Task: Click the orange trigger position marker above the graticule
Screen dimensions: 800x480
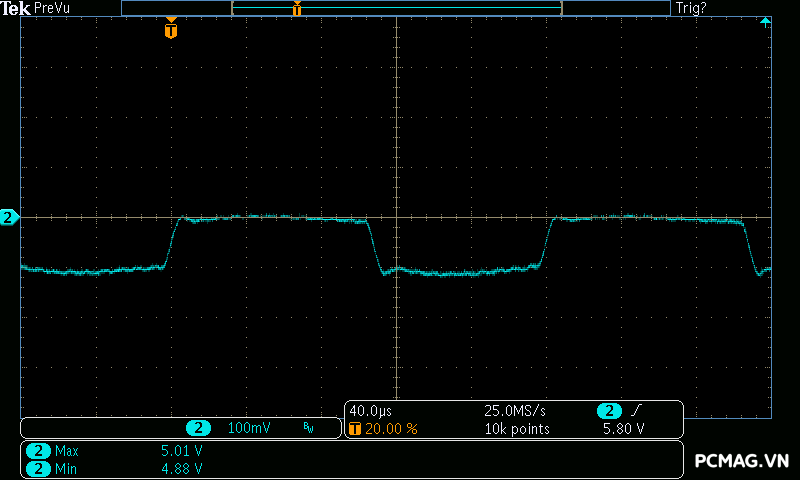Action: [x=171, y=29]
